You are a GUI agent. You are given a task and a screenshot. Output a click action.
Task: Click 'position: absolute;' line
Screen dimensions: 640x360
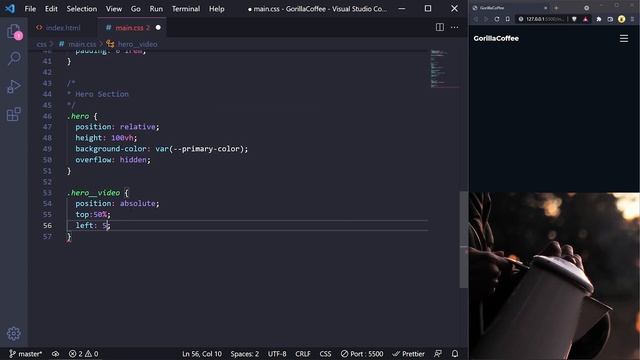[x=117, y=203]
